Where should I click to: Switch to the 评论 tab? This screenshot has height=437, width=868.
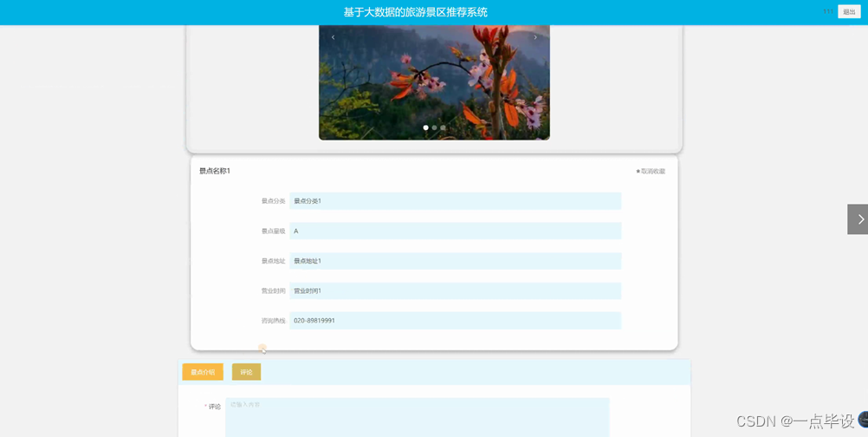click(246, 372)
